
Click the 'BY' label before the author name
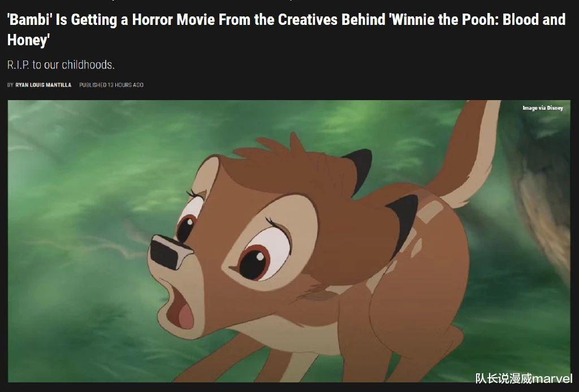click(10, 85)
